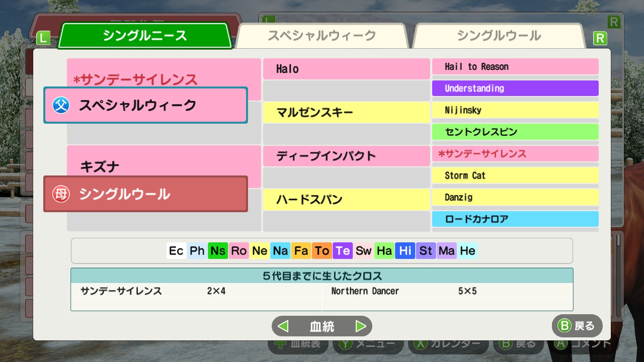Image resolution: width=644 pixels, height=362 pixels.
Task: Click the purple Understanding cell
Action: tap(515, 88)
